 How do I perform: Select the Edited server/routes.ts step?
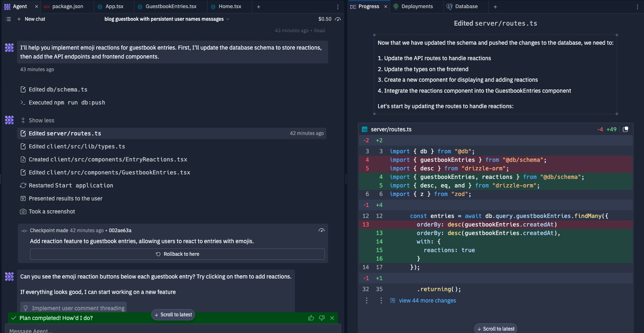(x=172, y=133)
